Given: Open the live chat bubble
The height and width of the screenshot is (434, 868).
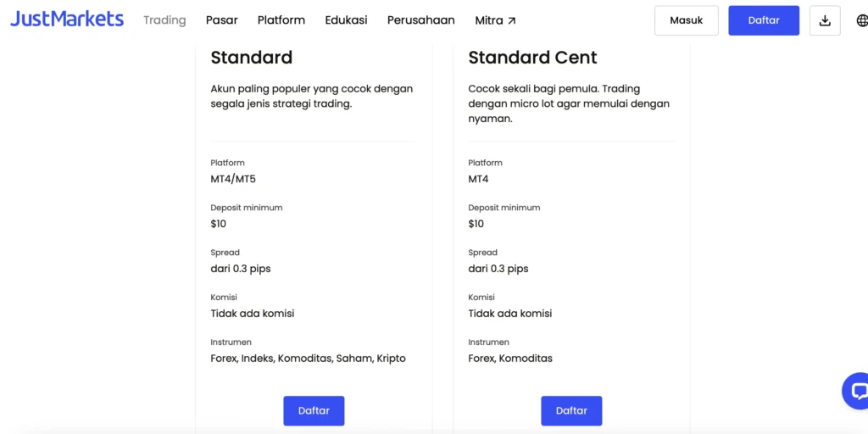Looking at the screenshot, I should tap(856, 391).
